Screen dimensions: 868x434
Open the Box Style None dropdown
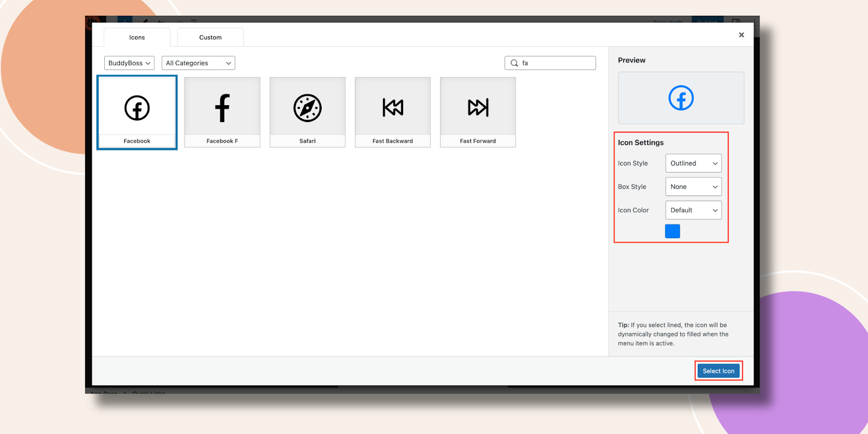pos(694,187)
